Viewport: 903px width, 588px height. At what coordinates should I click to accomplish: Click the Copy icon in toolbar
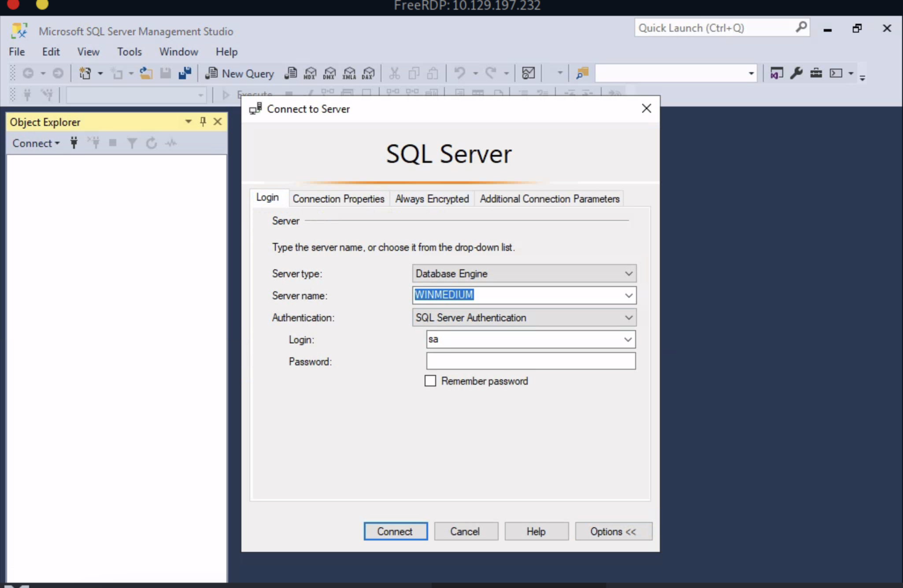[414, 73]
